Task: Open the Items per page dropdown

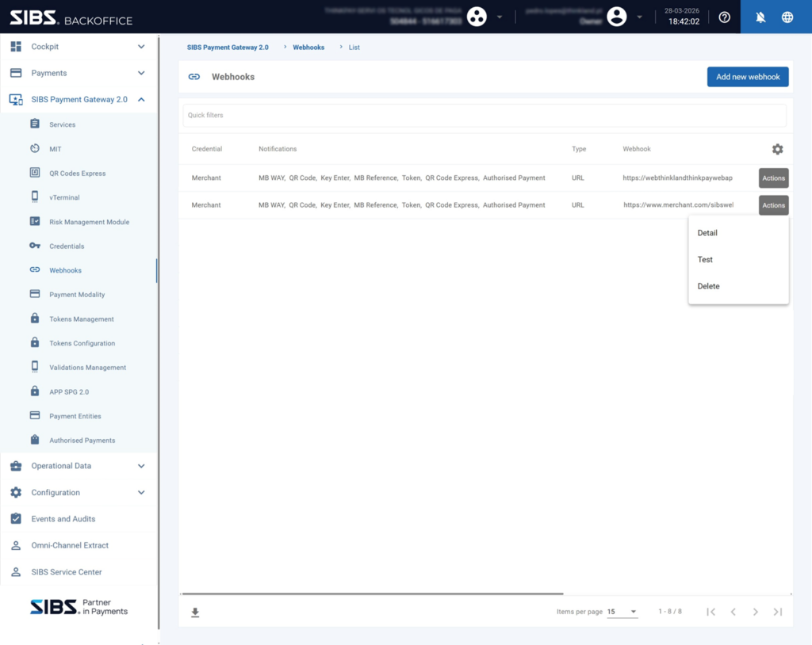Action: (622, 612)
